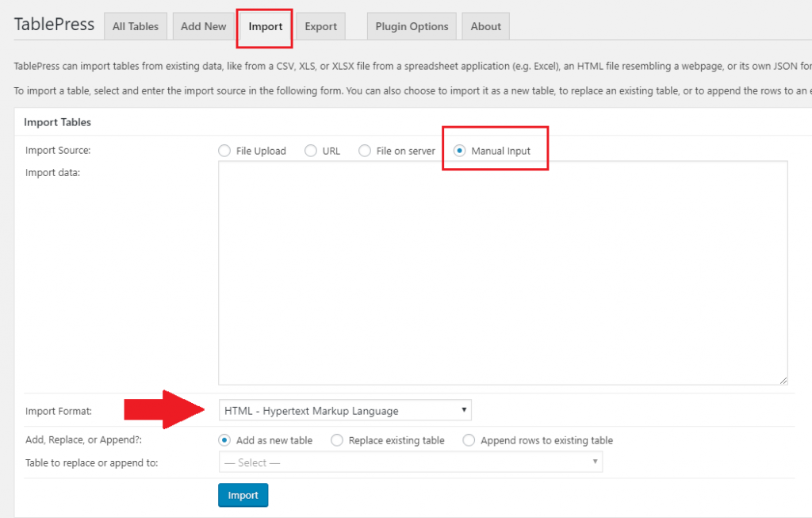The height and width of the screenshot is (518, 812).
Task: Switch to the Export tab
Action: (320, 25)
